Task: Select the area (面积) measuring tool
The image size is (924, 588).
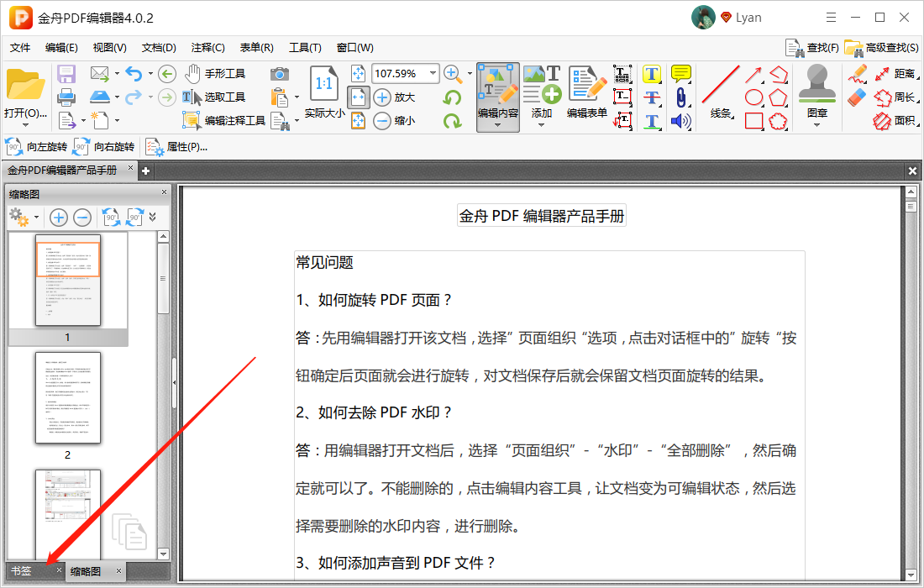Action: click(895, 121)
